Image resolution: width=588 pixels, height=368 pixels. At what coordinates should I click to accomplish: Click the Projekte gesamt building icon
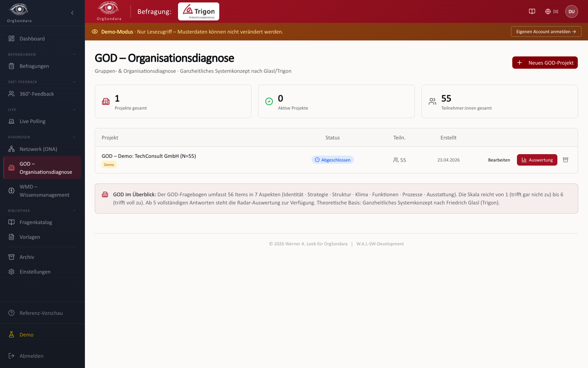pyautogui.click(x=106, y=101)
